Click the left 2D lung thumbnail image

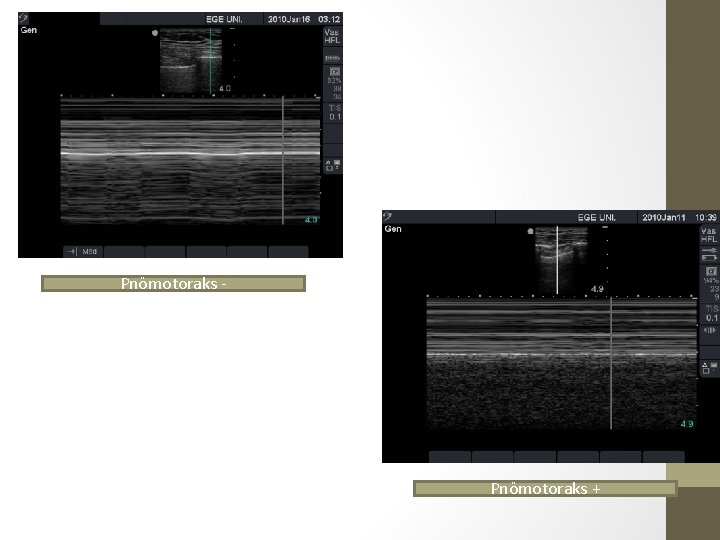point(191,61)
